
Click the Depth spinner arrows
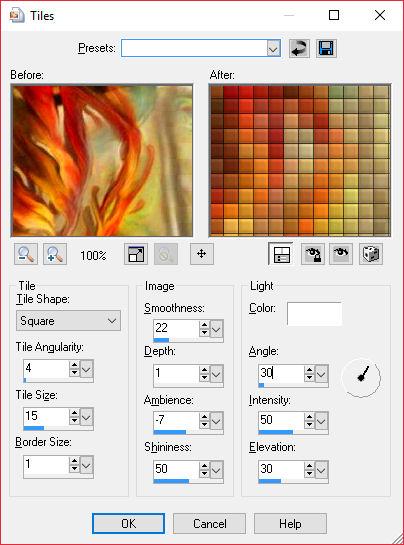(x=204, y=374)
